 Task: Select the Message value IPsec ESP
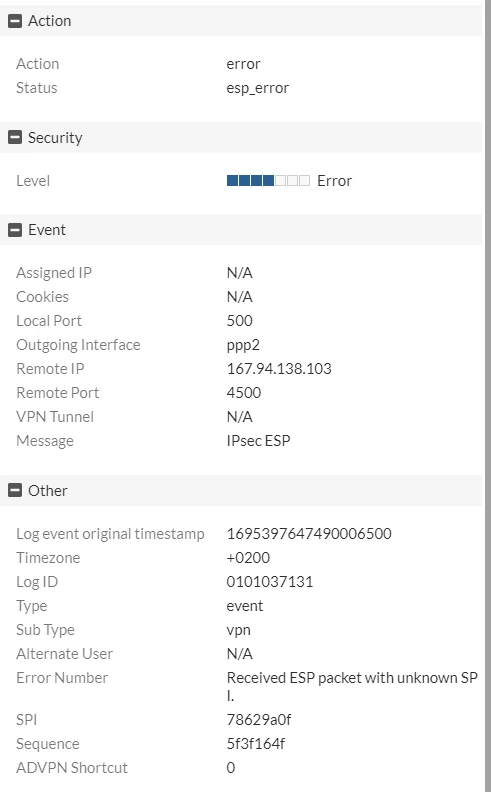[x=258, y=441]
